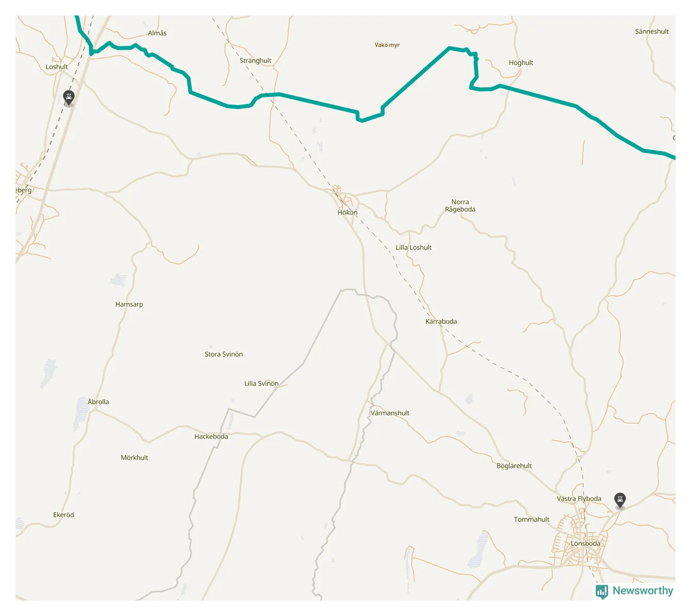Screen dimensions: 691x616
Task: Select the Lönsboda town label
Action: [585, 543]
